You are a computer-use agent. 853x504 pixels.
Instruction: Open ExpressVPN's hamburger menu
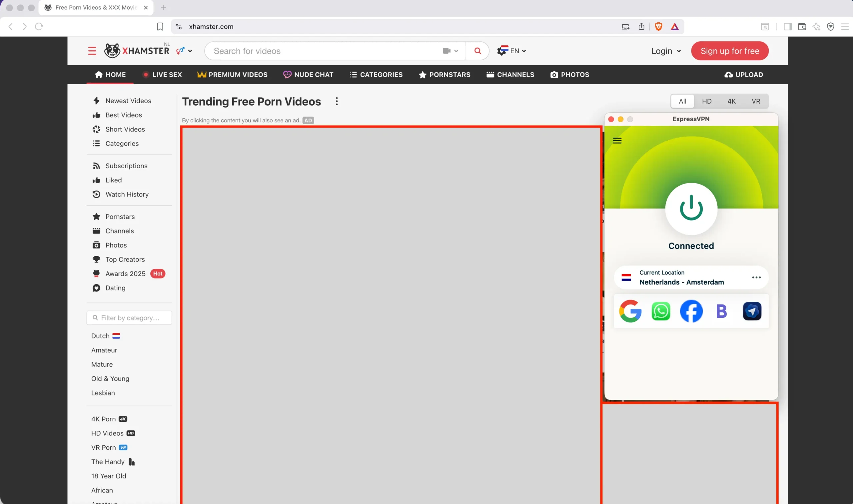[x=617, y=140]
